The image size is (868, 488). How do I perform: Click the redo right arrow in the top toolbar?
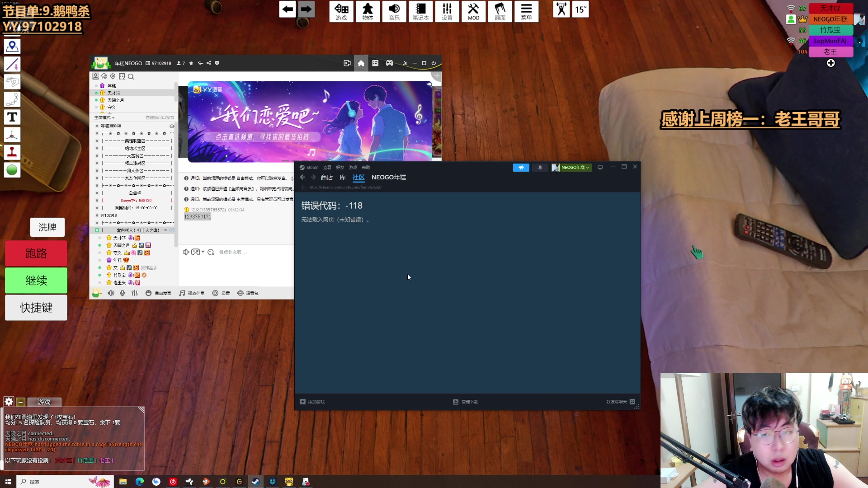click(306, 9)
